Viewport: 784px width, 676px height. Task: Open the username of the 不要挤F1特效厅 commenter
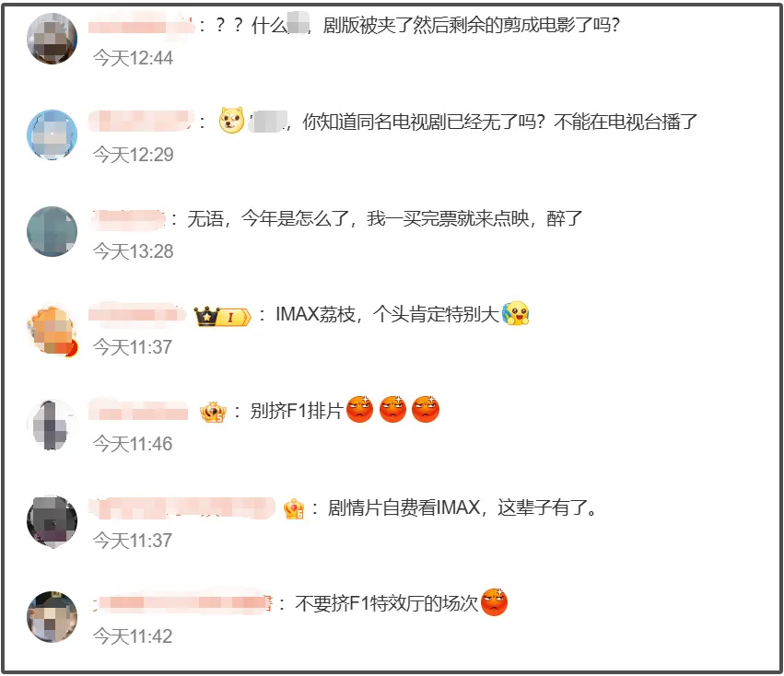pyautogui.click(x=182, y=603)
